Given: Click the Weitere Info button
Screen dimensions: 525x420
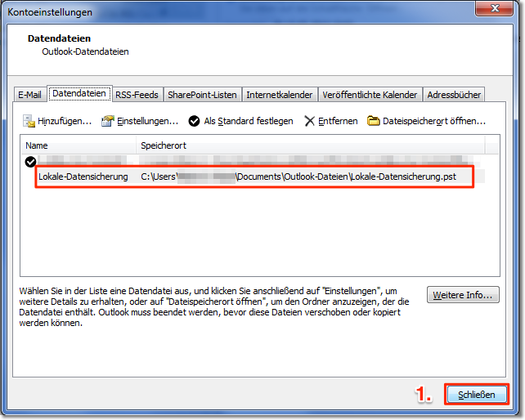Looking at the screenshot, I should click(x=463, y=295).
